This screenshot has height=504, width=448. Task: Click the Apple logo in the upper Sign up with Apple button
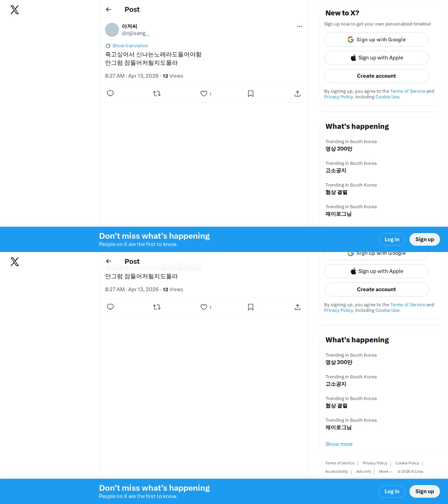[353, 58]
